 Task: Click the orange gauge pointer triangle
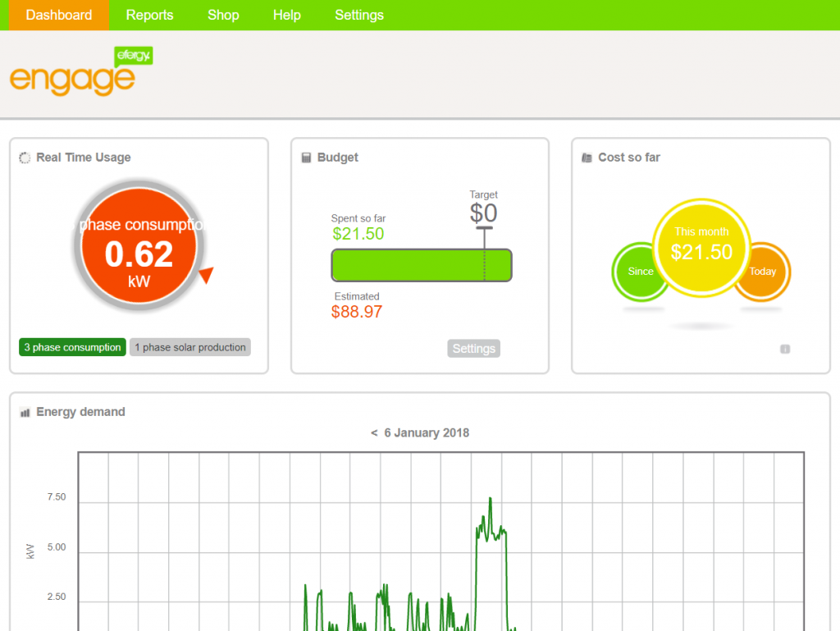(x=207, y=275)
